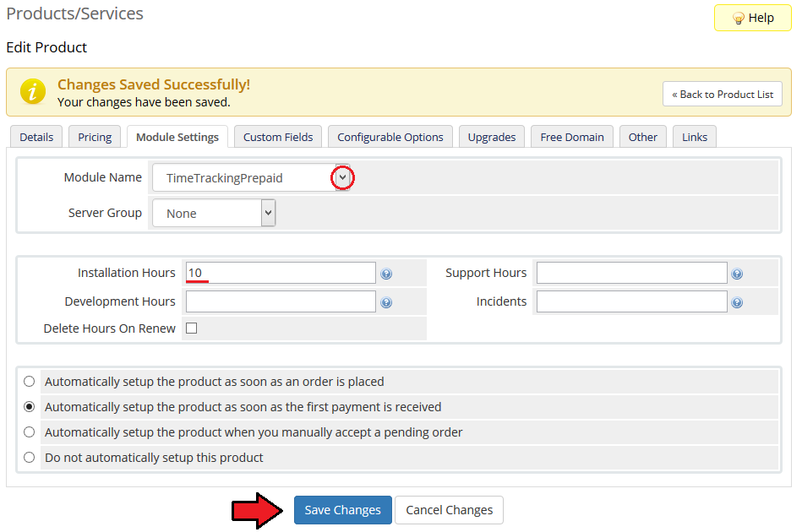The image size is (802, 532).
Task: Click the Your changes have been saved text
Action: tap(144, 102)
